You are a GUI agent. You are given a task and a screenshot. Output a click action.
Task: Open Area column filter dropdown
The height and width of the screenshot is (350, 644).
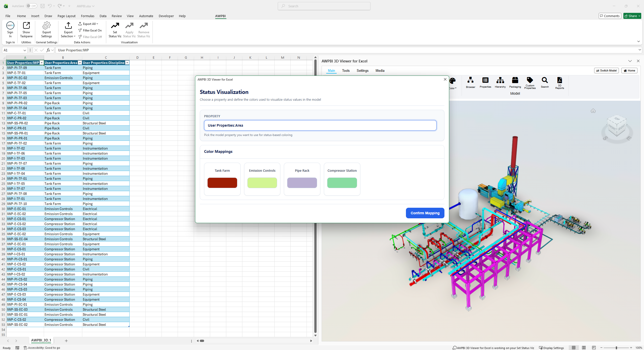pos(80,63)
